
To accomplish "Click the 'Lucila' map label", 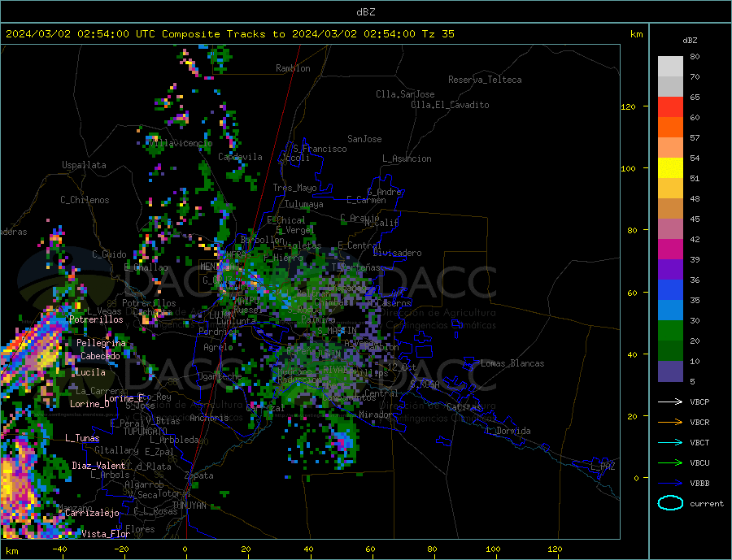I will pyautogui.click(x=90, y=372).
